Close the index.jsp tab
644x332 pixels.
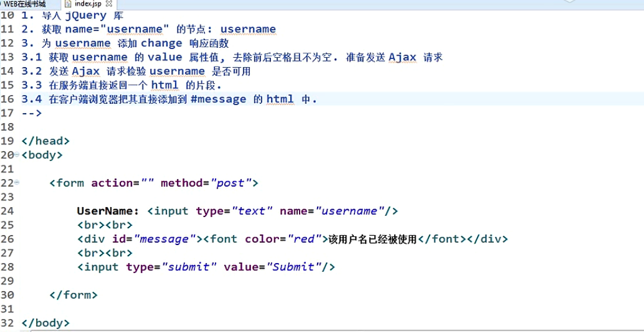pos(109,4)
